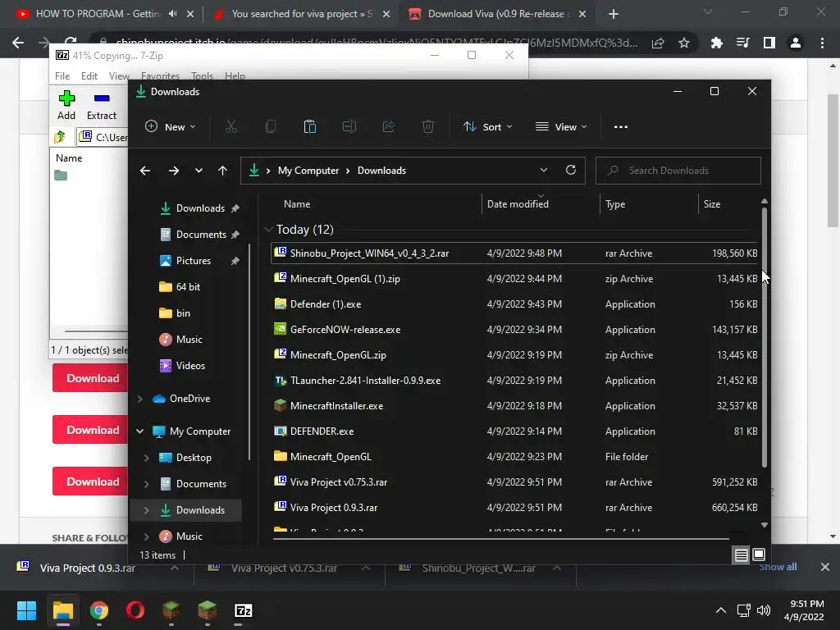Screen dimensions: 840x630
Task: Click the Delete trash icon in Explorer toolbar
Action: [428, 127]
